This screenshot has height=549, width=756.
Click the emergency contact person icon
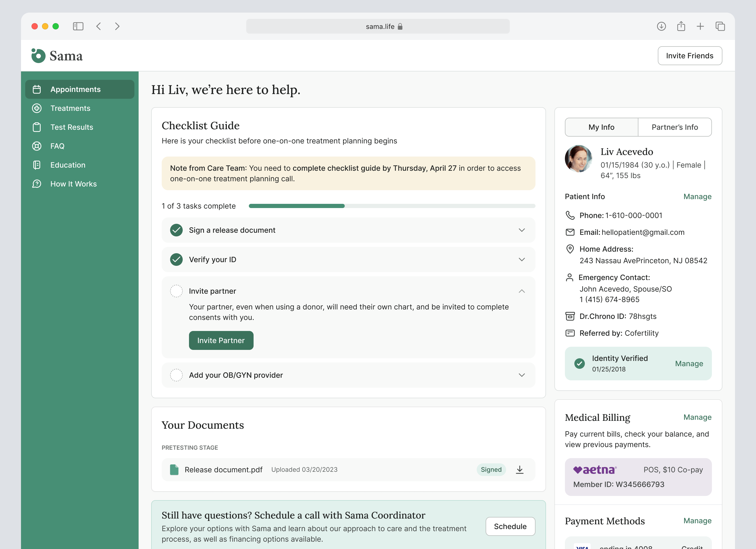570,277
